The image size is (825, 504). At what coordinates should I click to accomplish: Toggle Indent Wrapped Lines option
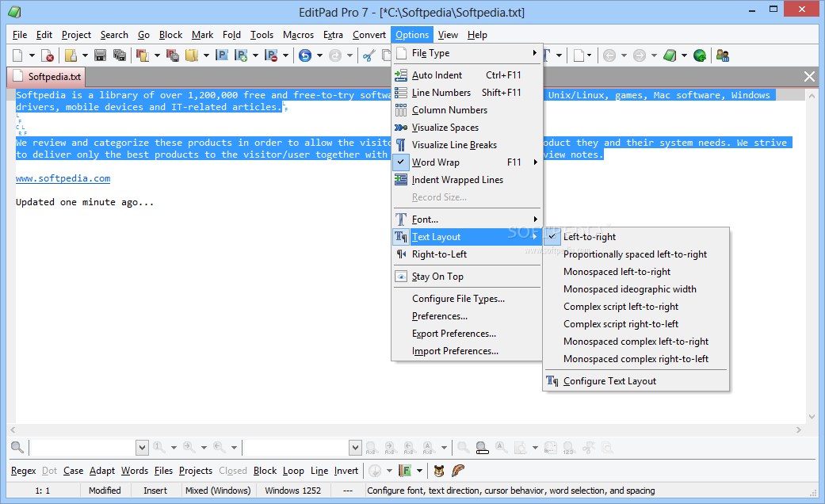467,179
